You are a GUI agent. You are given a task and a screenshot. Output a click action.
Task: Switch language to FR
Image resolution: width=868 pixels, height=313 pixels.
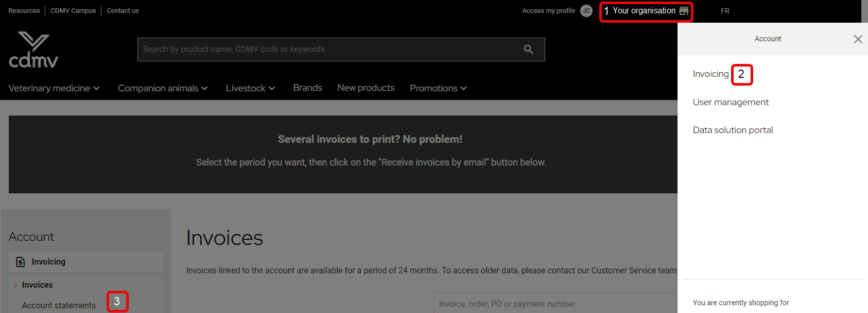pos(725,11)
